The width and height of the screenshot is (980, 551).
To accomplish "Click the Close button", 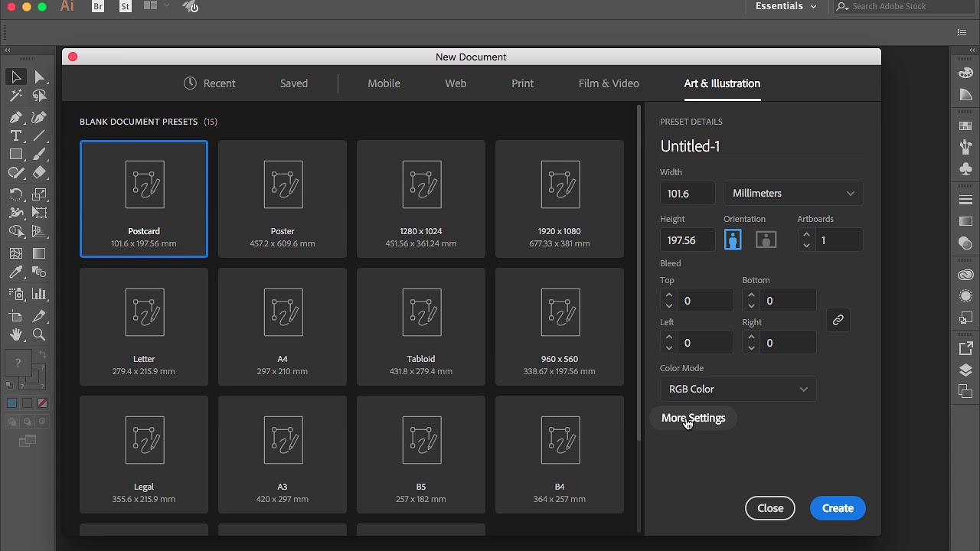I will click(770, 508).
